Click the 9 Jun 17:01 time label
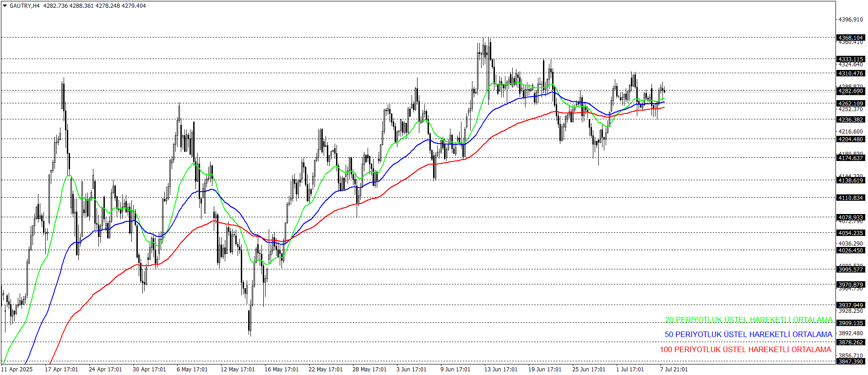Viewport: 868px width, 375px height. click(456, 370)
